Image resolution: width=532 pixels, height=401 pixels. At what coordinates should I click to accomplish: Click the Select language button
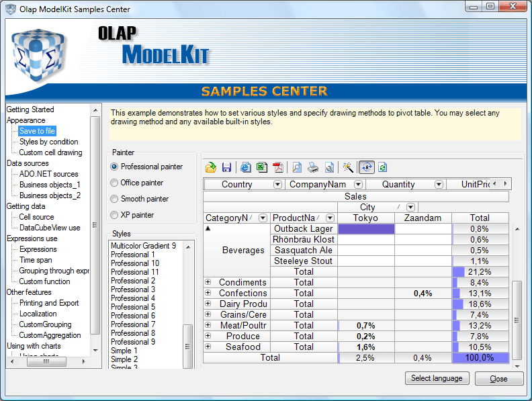point(437,378)
